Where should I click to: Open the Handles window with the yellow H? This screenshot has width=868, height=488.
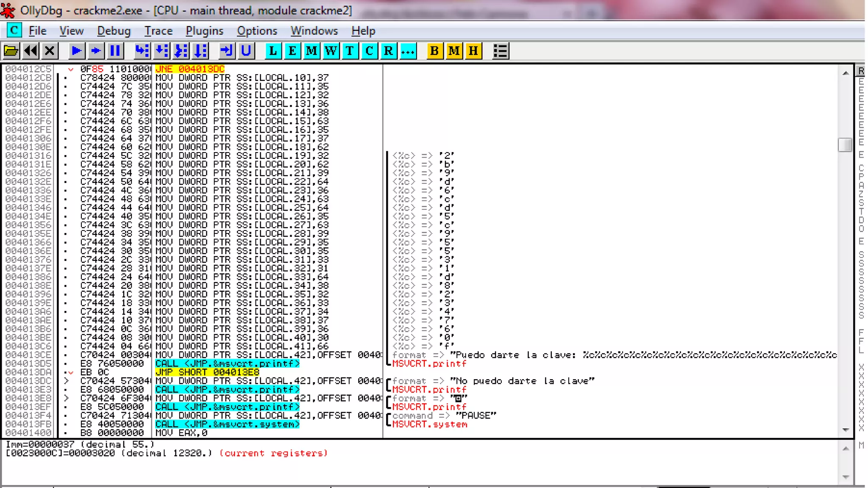pos(473,51)
